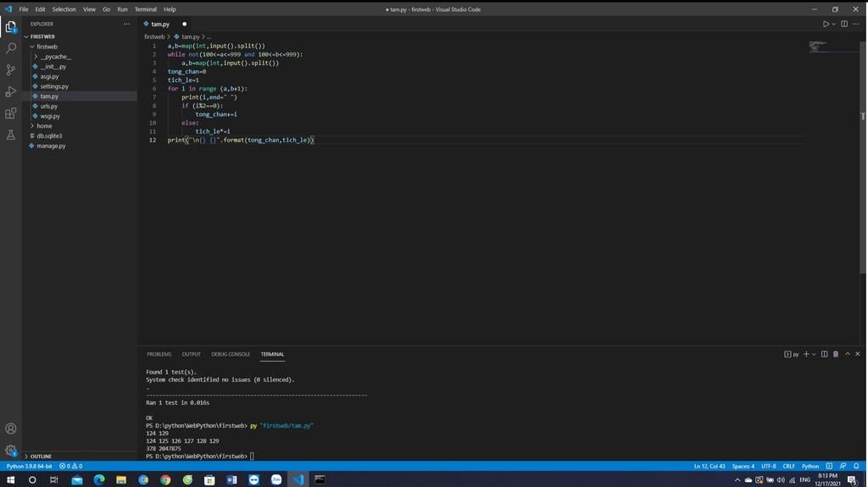Open Explorer Views and More Actions ellipsis
This screenshot has height=487, width=868.
[x=127, y=24]
